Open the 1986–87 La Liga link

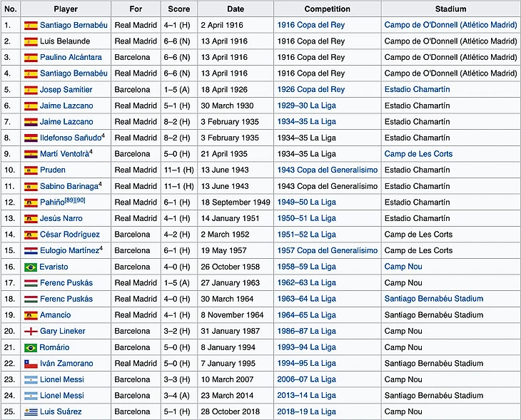click(x=307, y=331)
